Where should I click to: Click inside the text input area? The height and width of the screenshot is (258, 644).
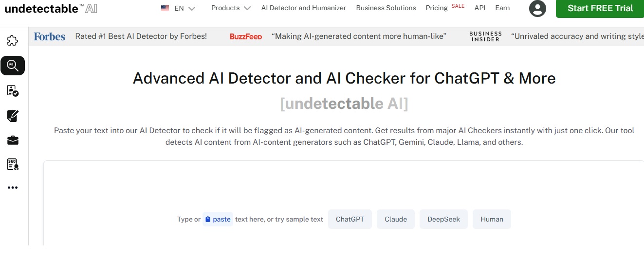[344, 189]
